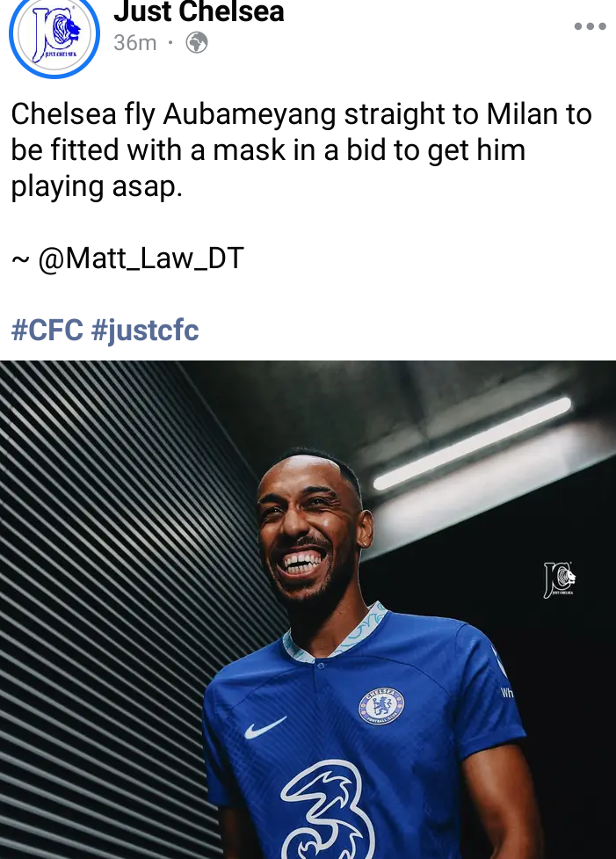Open the 36m post timestamp
This screenshot has width=616, height=859.
coord(134,43)
